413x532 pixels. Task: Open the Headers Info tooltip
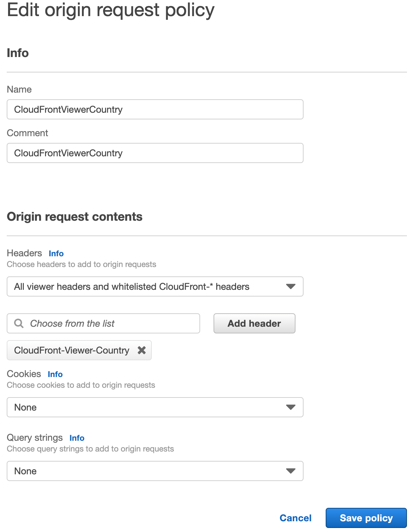(56, 254)
